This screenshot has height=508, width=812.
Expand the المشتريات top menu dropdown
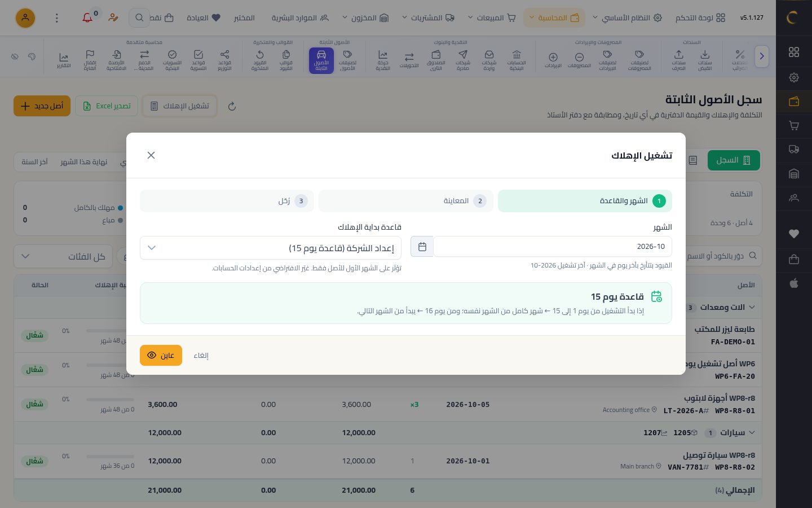[x=428, y=18]
